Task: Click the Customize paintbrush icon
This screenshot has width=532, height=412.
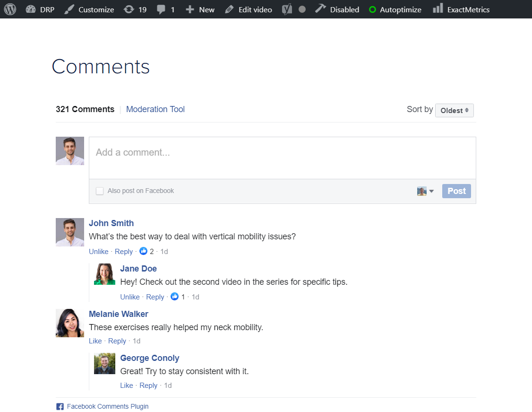Action: [69, 9]
